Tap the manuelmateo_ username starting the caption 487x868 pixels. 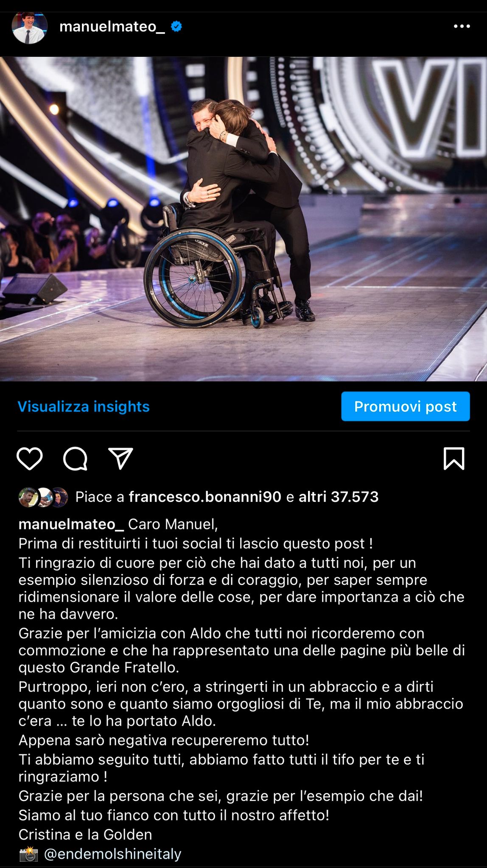(71, 524)
